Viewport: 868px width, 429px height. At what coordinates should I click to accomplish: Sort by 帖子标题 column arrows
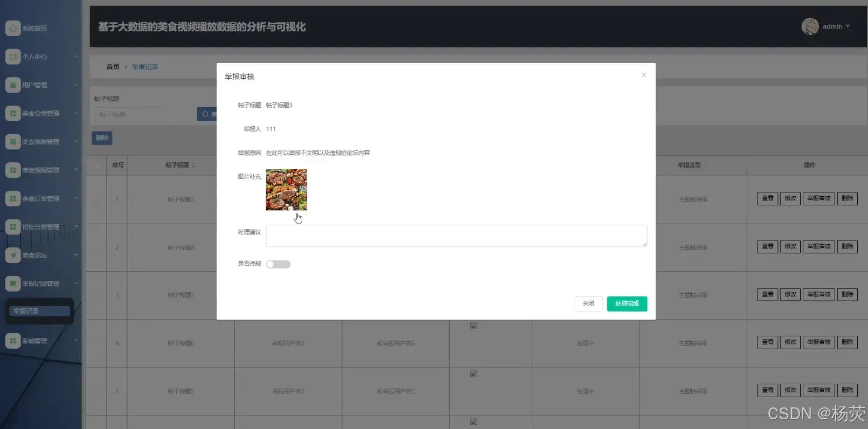[x=193, y=165]
